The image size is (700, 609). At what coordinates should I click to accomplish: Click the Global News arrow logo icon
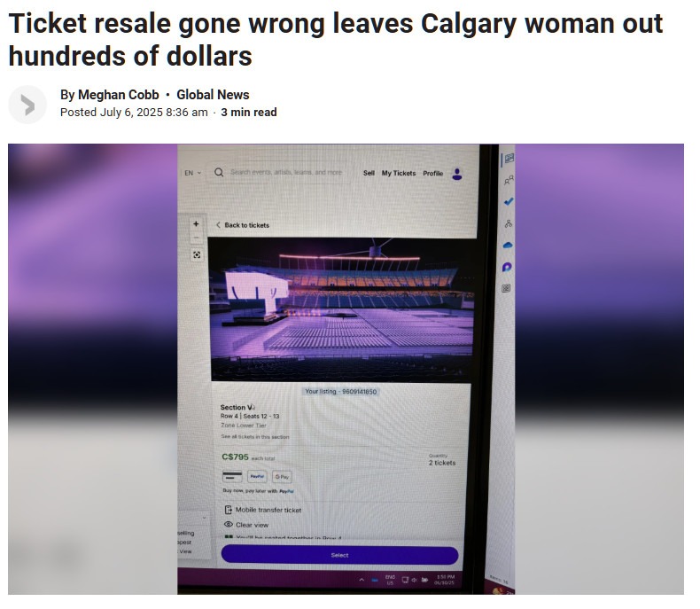27,105
